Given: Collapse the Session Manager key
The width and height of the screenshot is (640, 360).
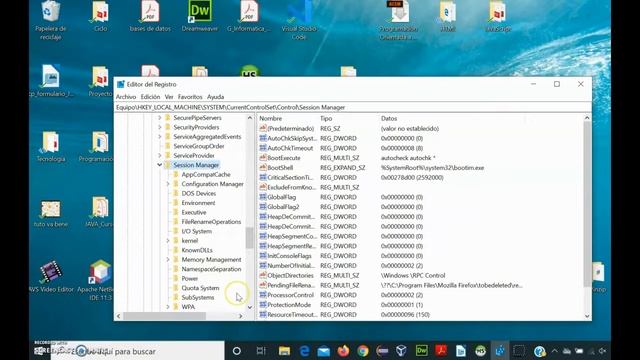Looking at the screenshot, I should [x=160, y=165].
